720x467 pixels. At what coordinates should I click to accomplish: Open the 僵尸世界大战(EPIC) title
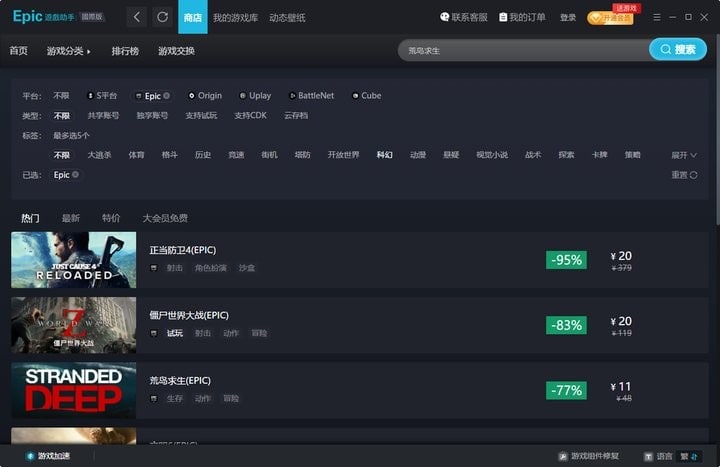pos(189,315)
